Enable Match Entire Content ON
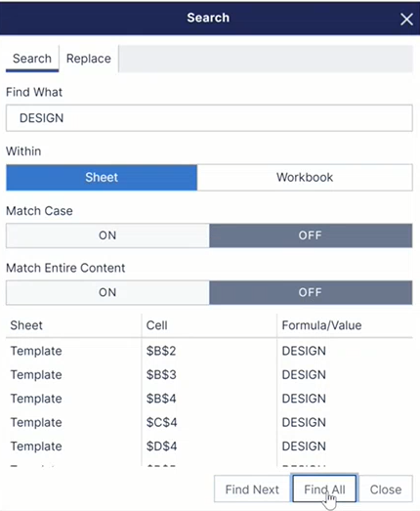The width and height of the screenshot is (420, 511). pyautogui.click(x=107, y=292)
